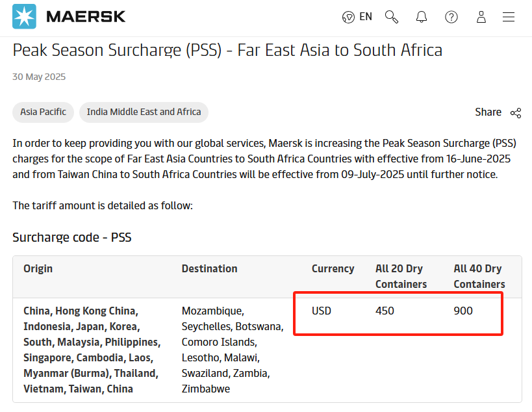Viewport: 532px width, 412px height.
Task: Click the All 40 Dry Containers header
Action: click(x=479, y=276)
